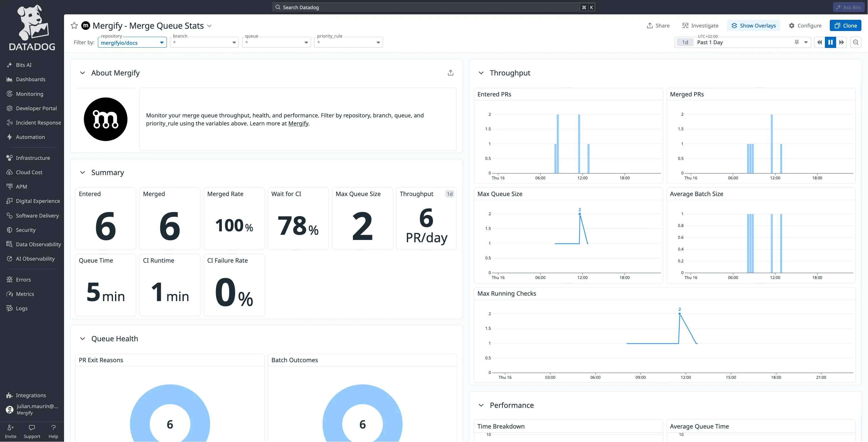Open Configure settings

pyautogui.click(x=805, y=26)
